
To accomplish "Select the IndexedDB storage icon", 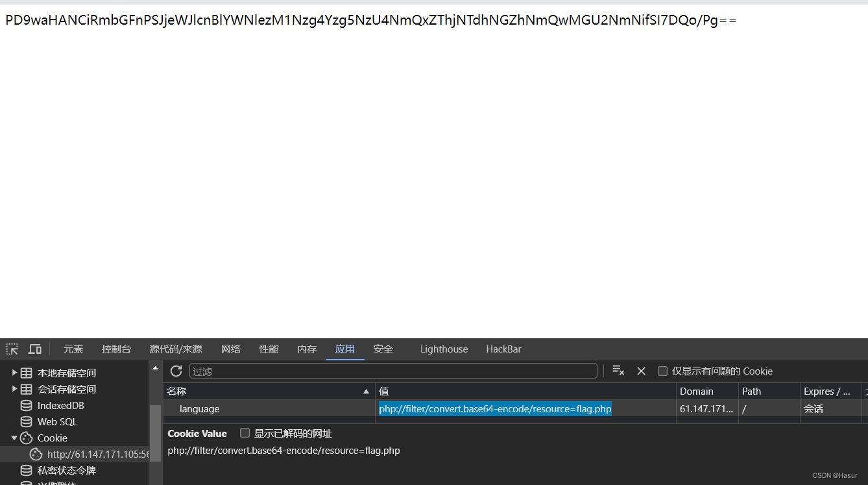I will (x=25, y=405).
